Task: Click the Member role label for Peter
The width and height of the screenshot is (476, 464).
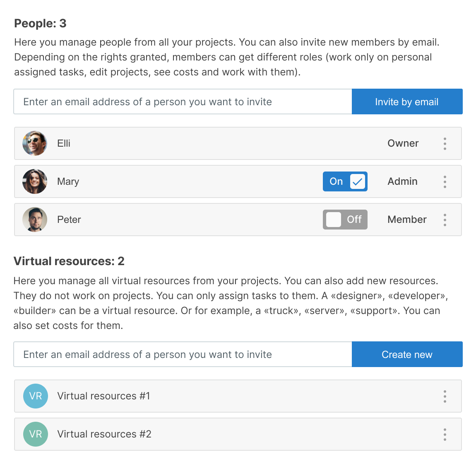Action: pyautogui.click(x=407, y=220)
